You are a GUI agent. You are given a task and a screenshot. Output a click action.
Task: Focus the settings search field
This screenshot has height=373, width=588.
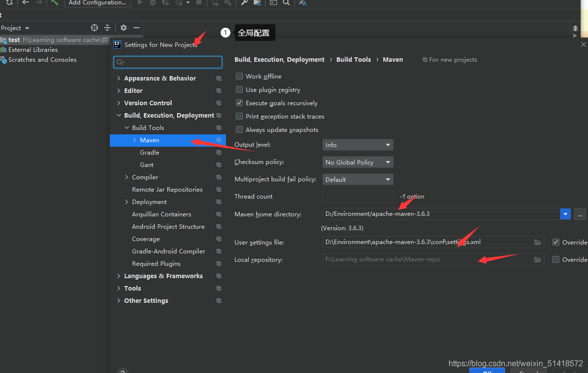[168, 62]
